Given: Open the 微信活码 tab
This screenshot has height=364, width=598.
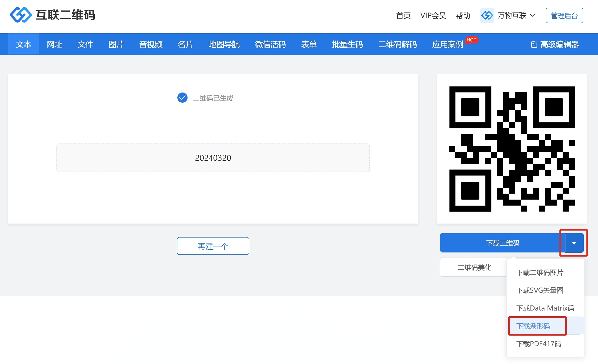Looking at the screenshot, I should coord(270,44).
